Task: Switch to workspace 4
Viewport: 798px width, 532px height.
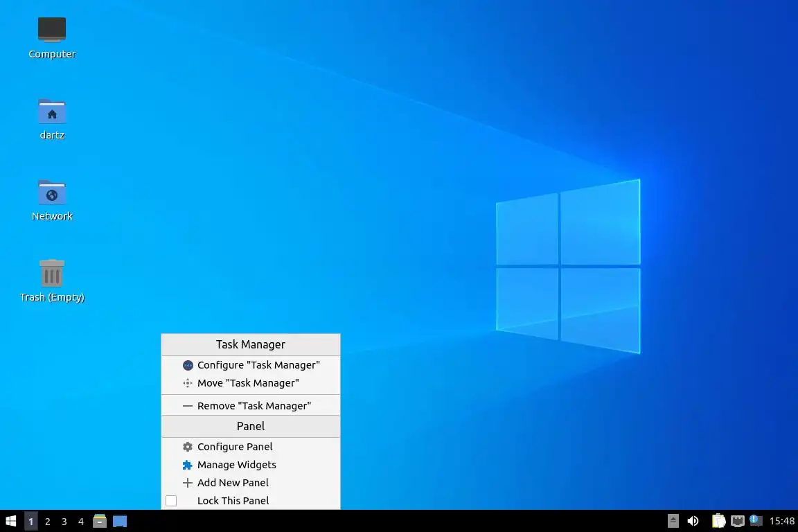Action: (x=81, y=522)
